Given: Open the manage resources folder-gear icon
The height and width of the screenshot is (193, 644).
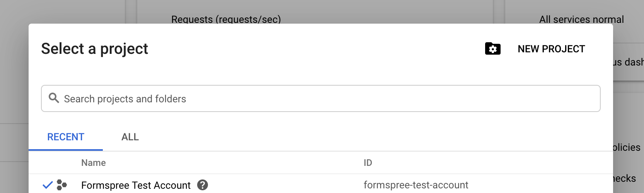Looking at the screenshot, I should click(x=492, y=49).
